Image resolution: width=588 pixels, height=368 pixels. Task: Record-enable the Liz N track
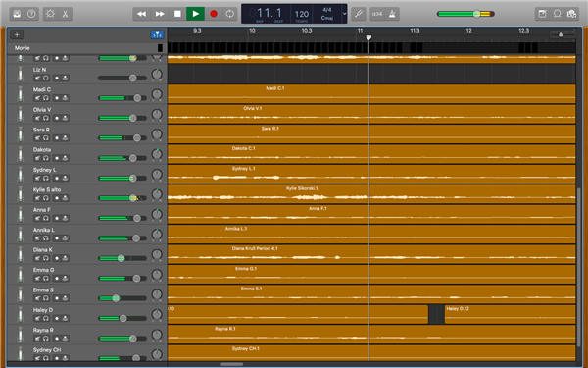click(57, 79)
